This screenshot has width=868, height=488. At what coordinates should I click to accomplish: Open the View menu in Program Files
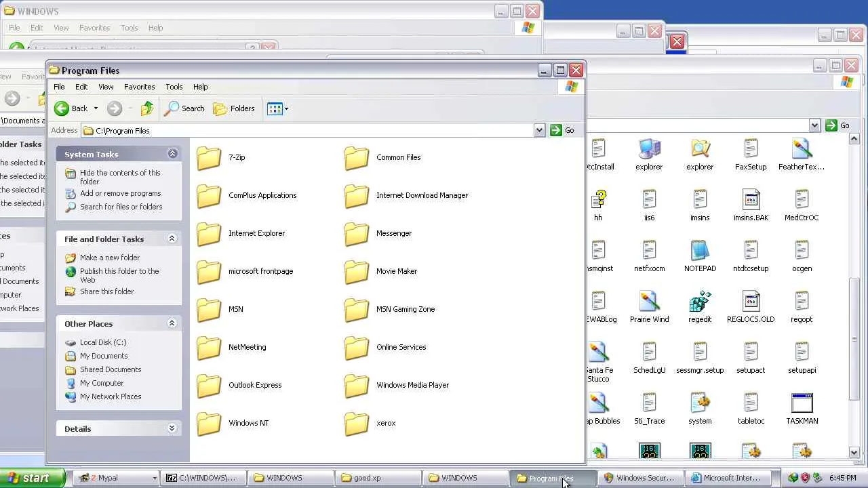tap(106, 87)
